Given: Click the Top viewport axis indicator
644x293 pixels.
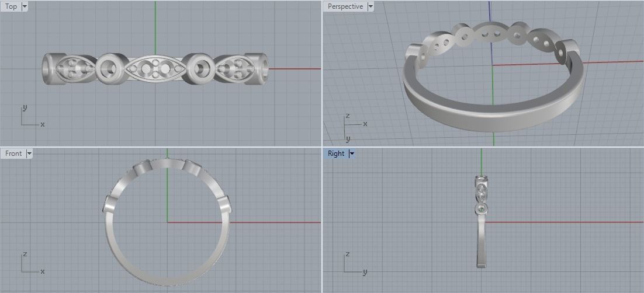Looking at the screenshot, I should [x=32, y=117].
